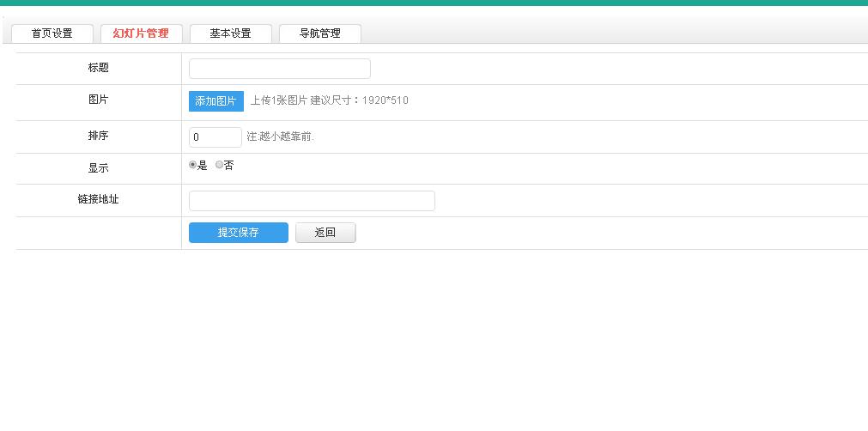The image size is (868, 431).
Task: Select the 导航管理 tab
Action: click(x=319, y=33)
